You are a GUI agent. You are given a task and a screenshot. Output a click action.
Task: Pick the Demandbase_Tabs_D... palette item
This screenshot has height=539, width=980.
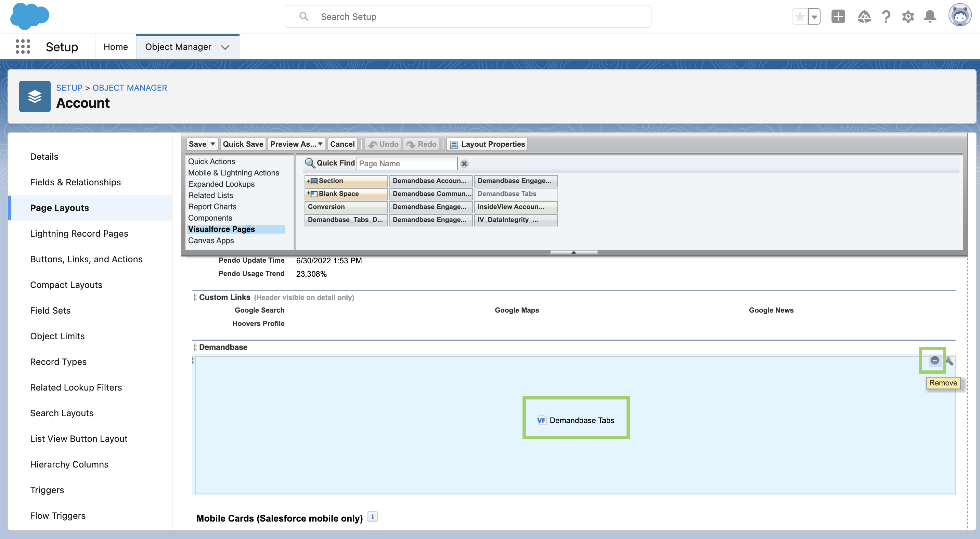click(346, 220)
